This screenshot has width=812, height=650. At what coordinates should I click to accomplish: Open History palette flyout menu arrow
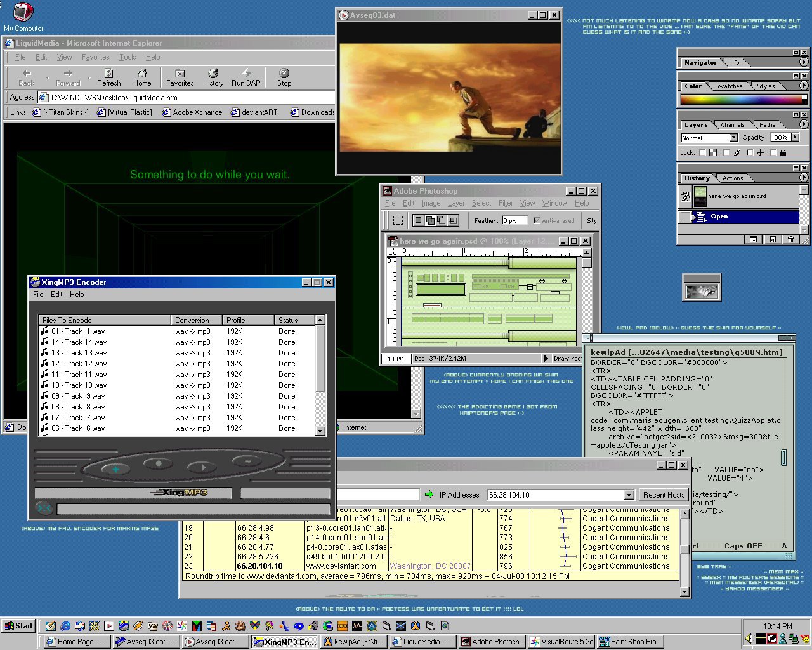tap(804, 178)
